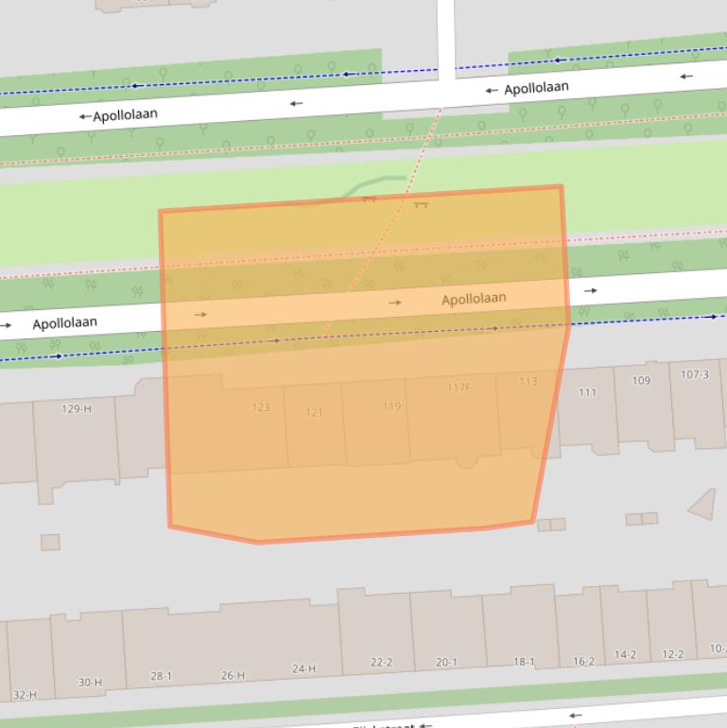Select the 14-2 building
The image size is (727, 728).
(x=625, y=655)
